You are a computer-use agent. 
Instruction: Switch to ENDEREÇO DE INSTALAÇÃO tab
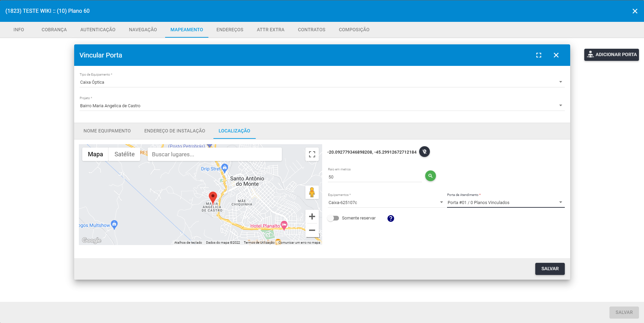(175, 131)
